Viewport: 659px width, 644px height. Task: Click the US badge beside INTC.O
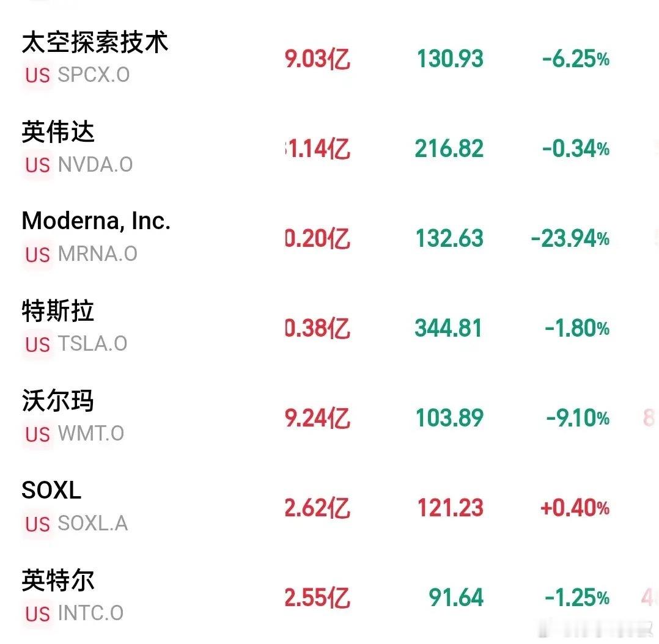37,614
